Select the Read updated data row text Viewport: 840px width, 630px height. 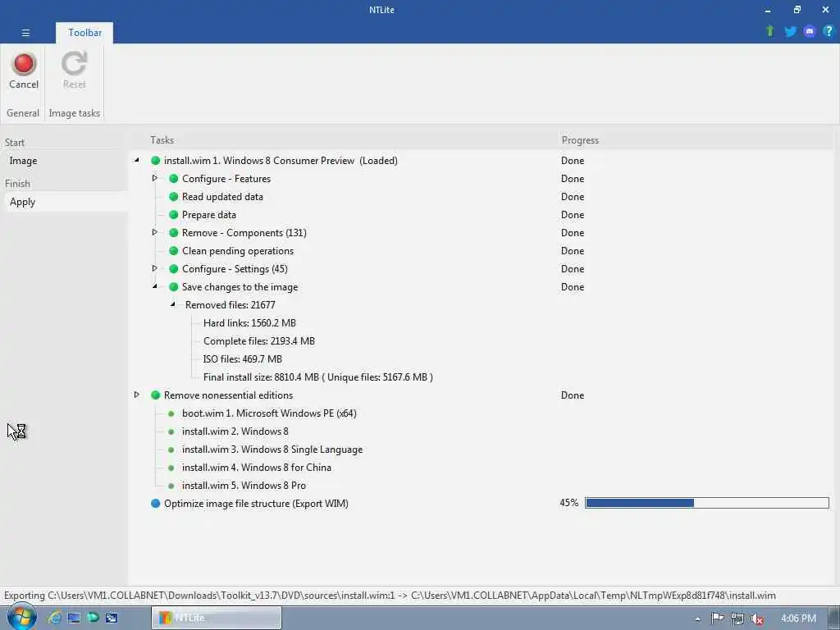(x=222, y=197)
